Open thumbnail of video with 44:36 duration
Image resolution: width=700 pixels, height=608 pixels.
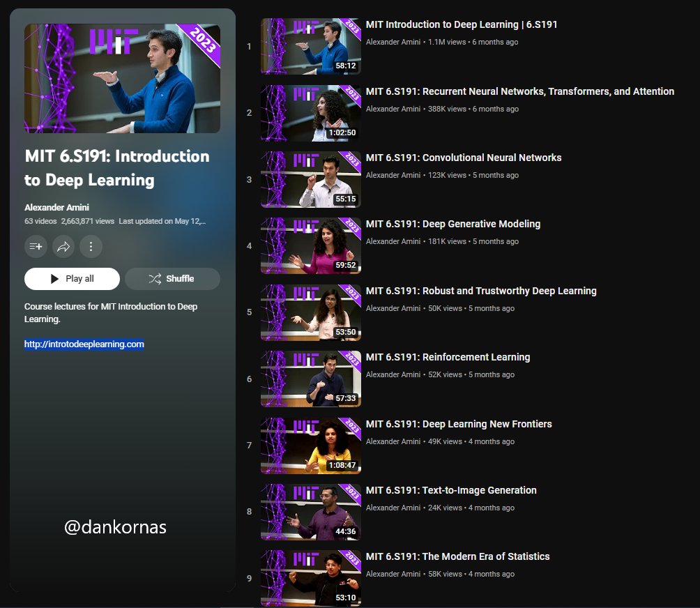click(311, 512)
